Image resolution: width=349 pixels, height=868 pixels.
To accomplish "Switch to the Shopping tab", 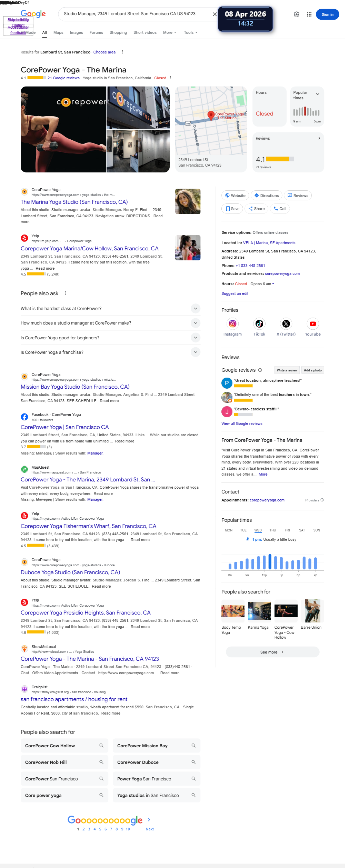I will point(118,32).
